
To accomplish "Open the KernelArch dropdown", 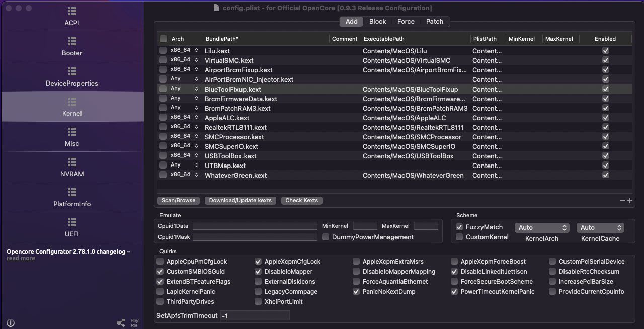I will [542, 228].
